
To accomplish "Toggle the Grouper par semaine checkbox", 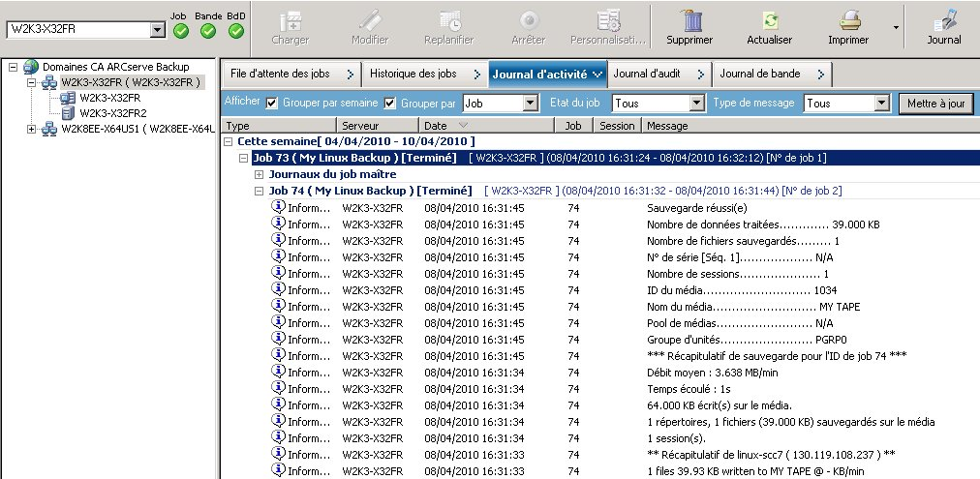I will [x=272, y=104].
